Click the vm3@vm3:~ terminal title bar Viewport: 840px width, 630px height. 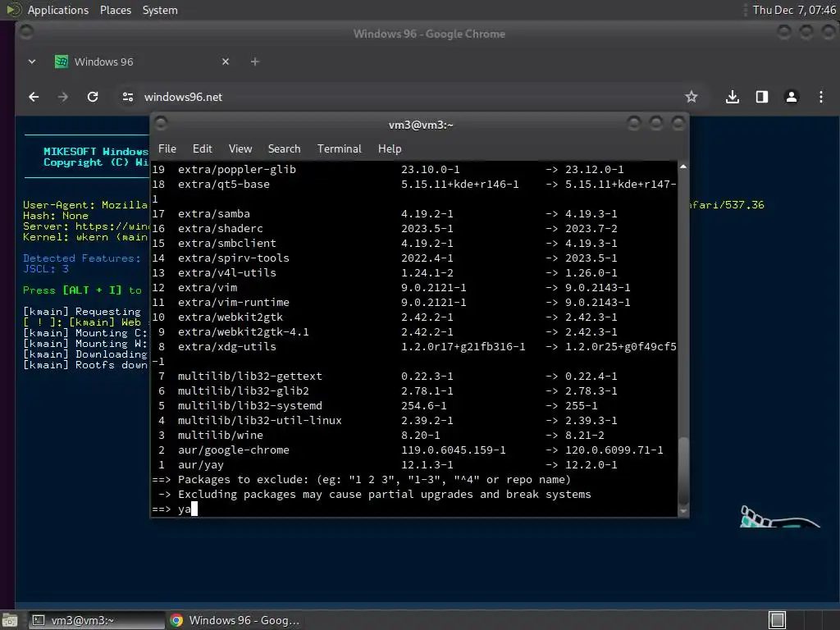coord(421,125)
